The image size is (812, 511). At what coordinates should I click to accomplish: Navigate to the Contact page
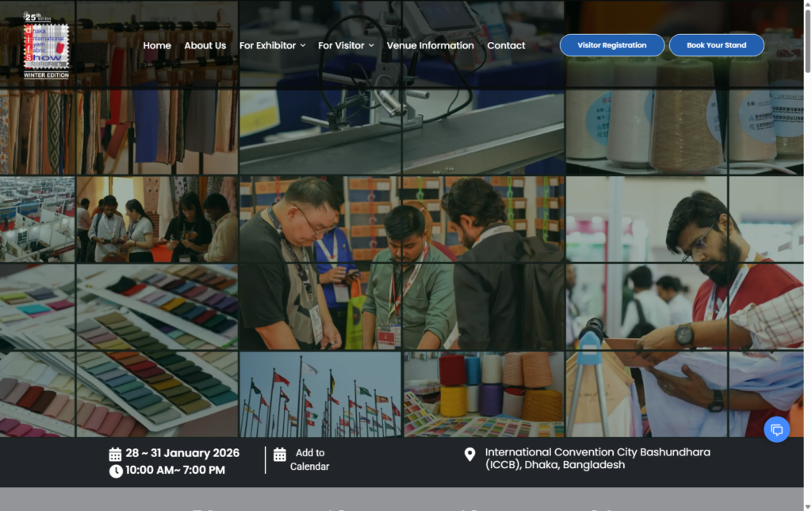click(x=506, y=45)
